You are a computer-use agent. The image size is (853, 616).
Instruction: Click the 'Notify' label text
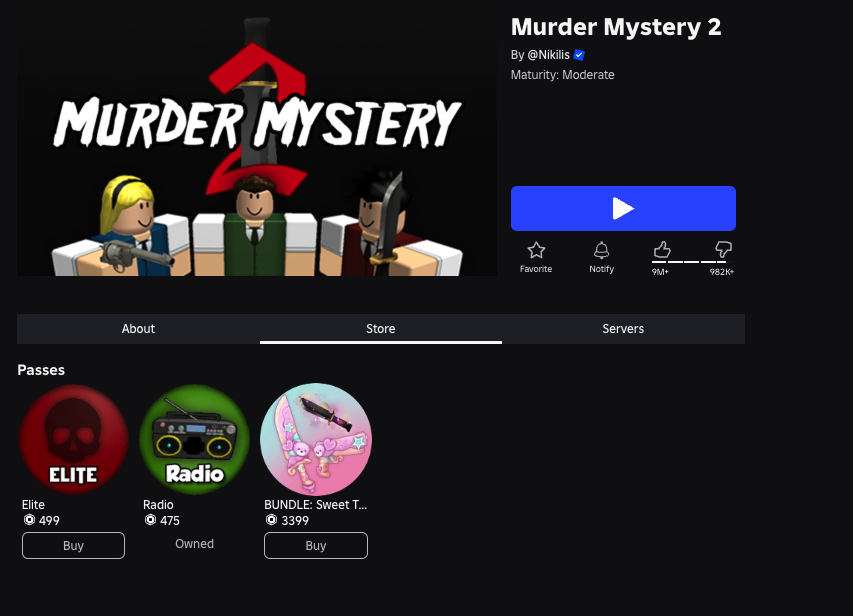(x=601, y=269)
